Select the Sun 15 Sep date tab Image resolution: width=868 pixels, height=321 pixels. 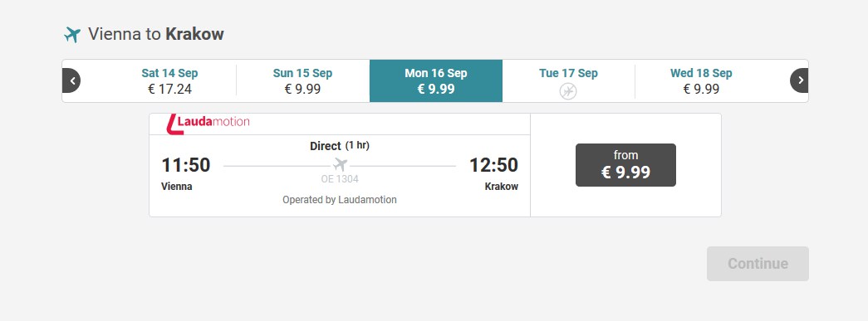point(303,80)
